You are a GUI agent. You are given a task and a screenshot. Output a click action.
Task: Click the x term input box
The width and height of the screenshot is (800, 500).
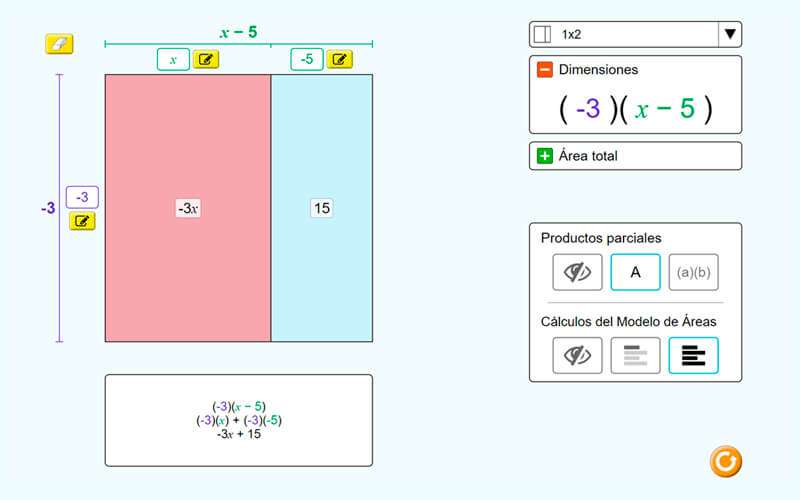[173, 59]
